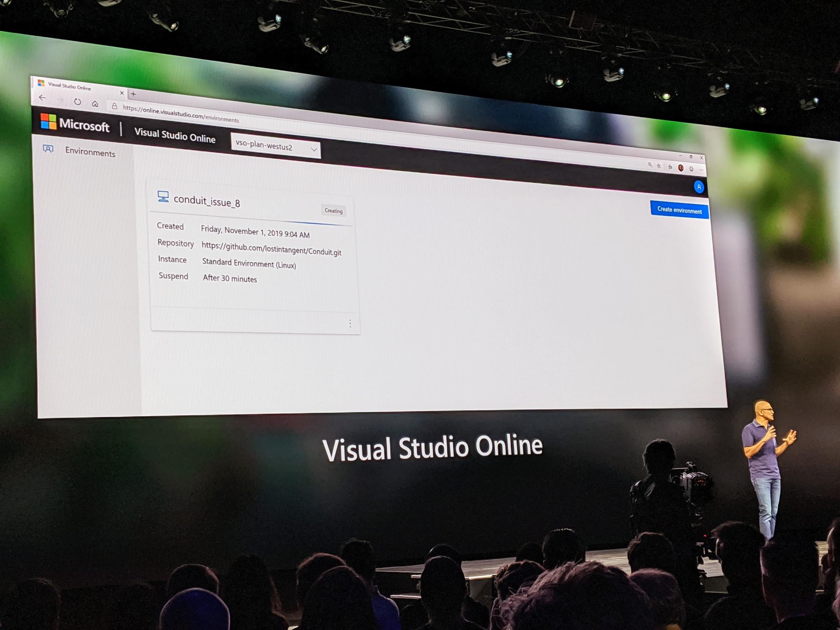Refresh the Visual Studio Online page
The image size is (840, 630).
78,101
